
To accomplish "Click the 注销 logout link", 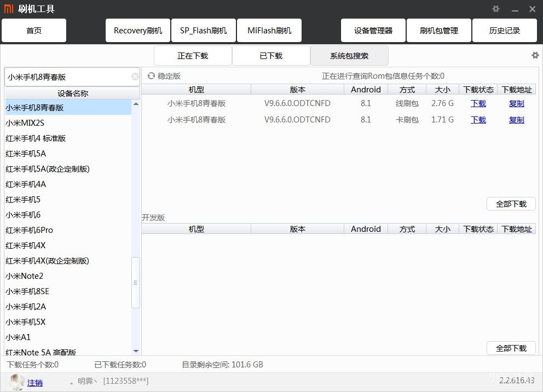I will [35, 383].
